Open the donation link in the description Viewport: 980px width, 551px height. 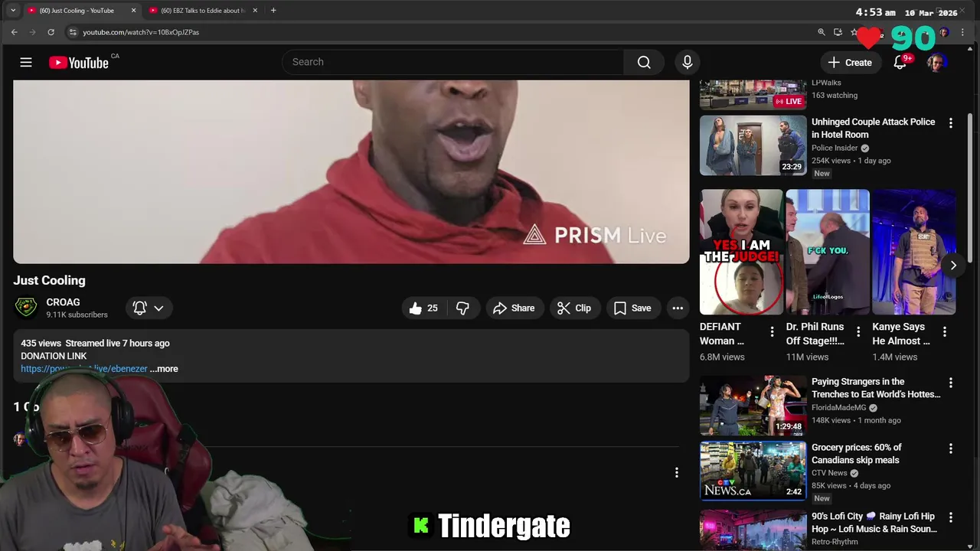[84, 369]
